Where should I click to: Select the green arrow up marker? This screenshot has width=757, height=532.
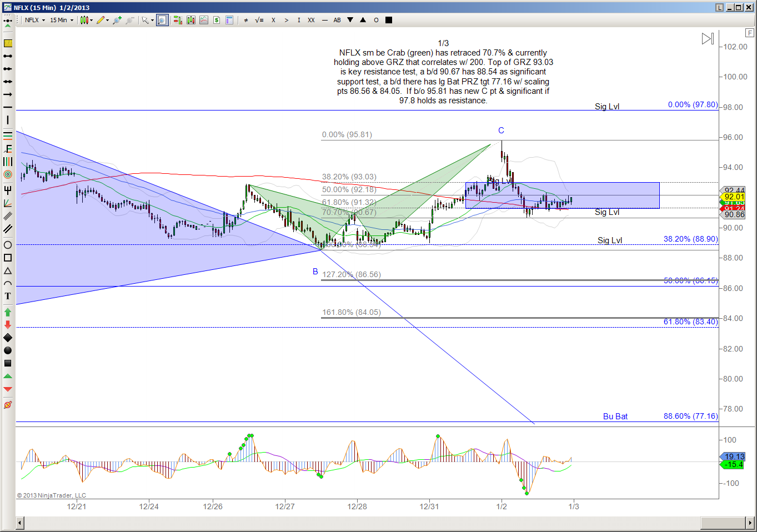point(8,312)
